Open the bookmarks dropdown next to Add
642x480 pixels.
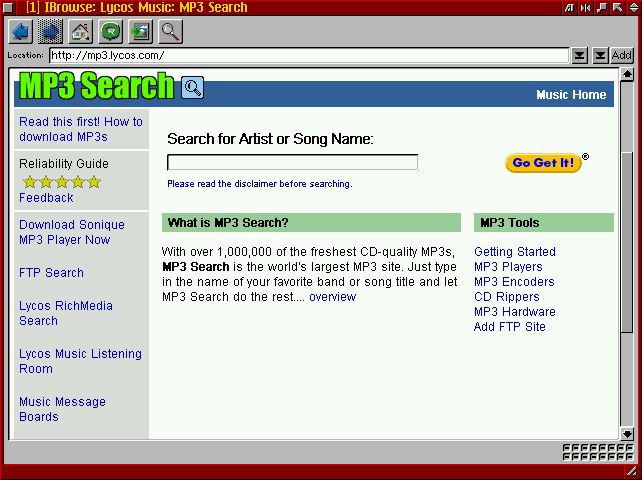600,55
